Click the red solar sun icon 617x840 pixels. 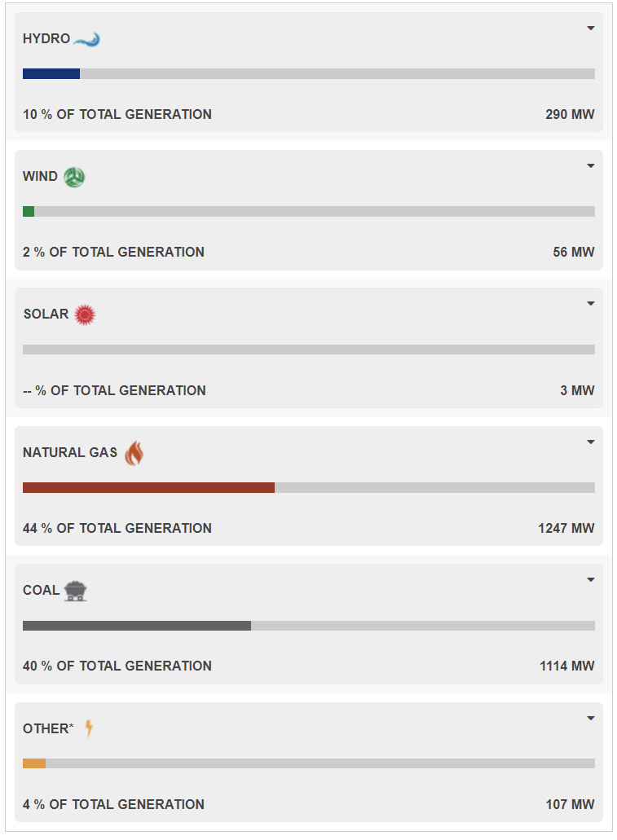tap(85, 314)
